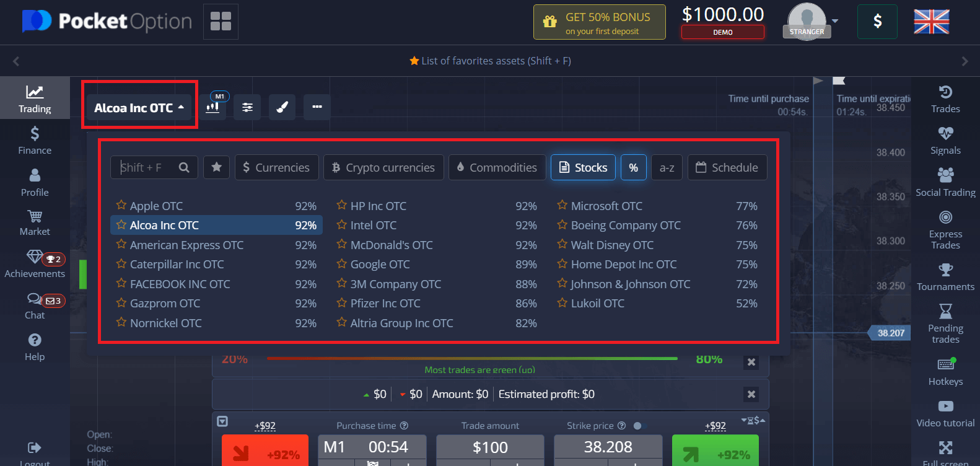Open Express Trades panel

(945, 229)
